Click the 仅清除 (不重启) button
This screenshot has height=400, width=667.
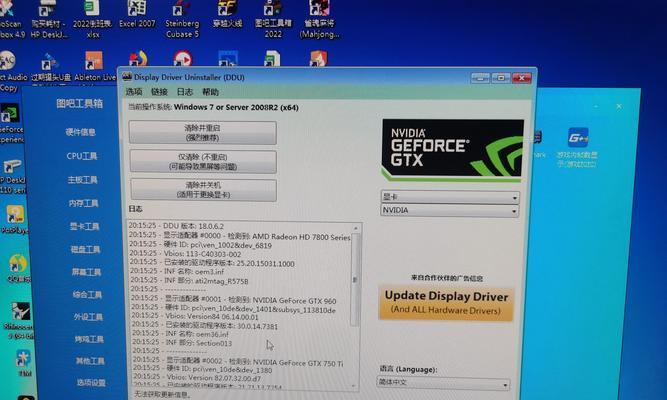pyautogui.click(x=203, y=161)
